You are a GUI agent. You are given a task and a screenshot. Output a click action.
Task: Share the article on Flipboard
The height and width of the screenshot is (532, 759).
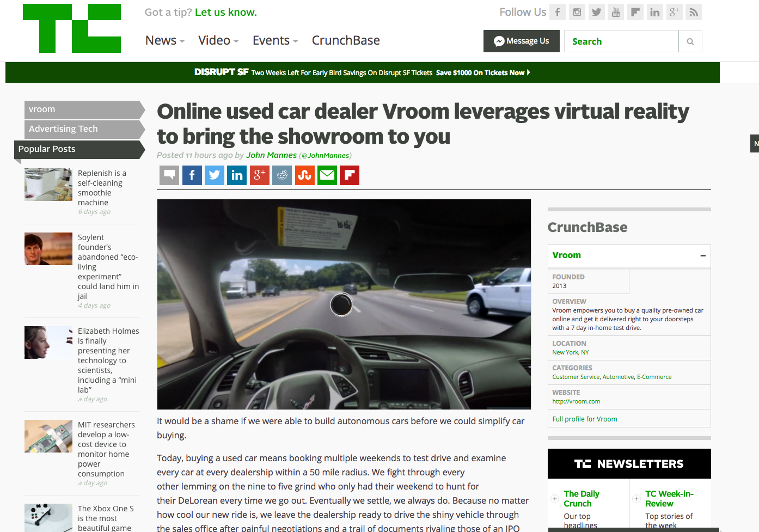tap(350, 175)
